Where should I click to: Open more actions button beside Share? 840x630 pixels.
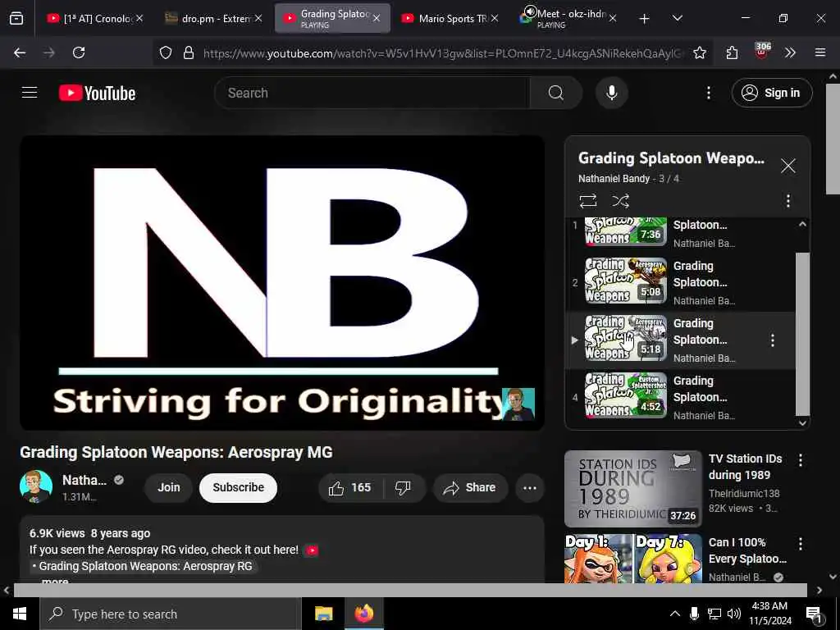529,487
